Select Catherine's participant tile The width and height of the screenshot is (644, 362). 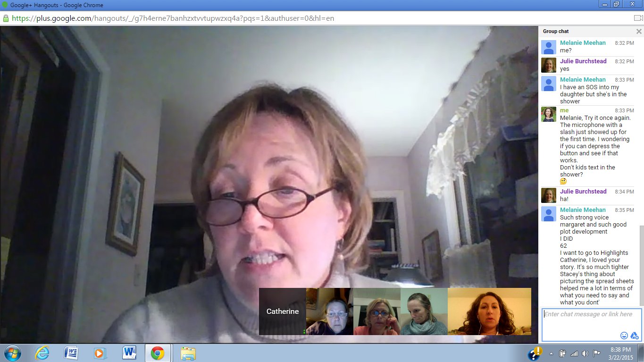tap(282, 311)
